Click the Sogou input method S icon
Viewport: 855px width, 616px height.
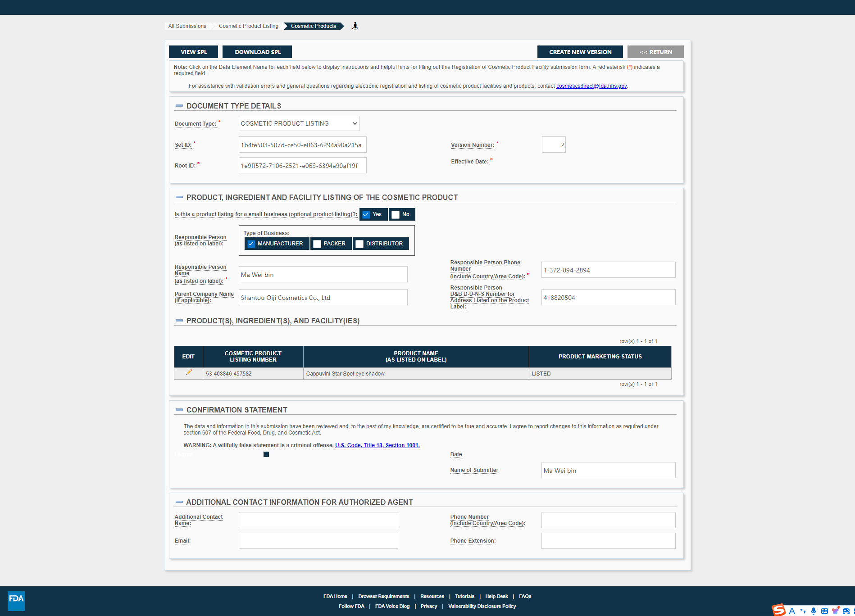779,610
